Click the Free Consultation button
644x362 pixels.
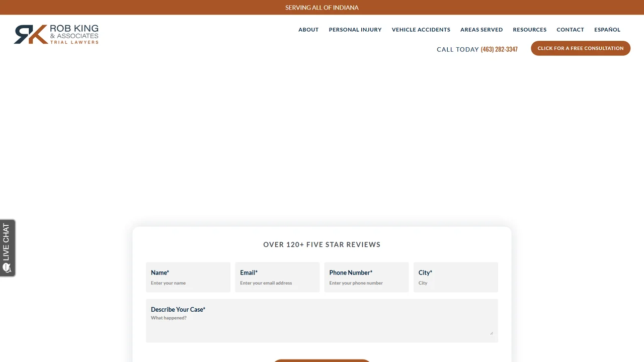[x=581, y=48]
